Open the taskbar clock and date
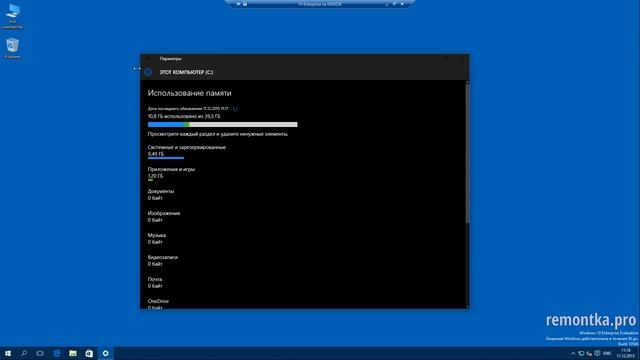 626,353
